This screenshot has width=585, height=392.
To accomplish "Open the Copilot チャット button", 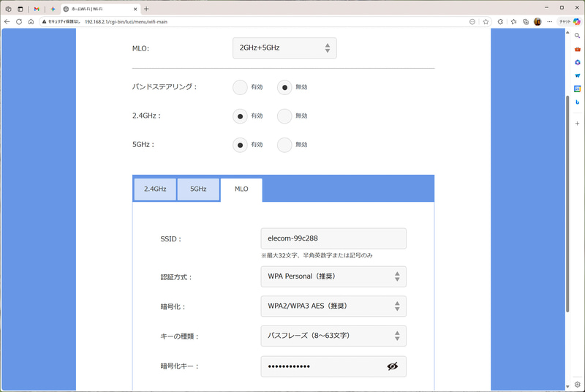I will 570,22.
